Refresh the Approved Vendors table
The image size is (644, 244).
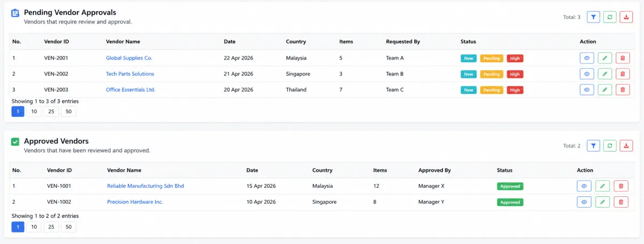pyautogui.click(x=610, y=145)
